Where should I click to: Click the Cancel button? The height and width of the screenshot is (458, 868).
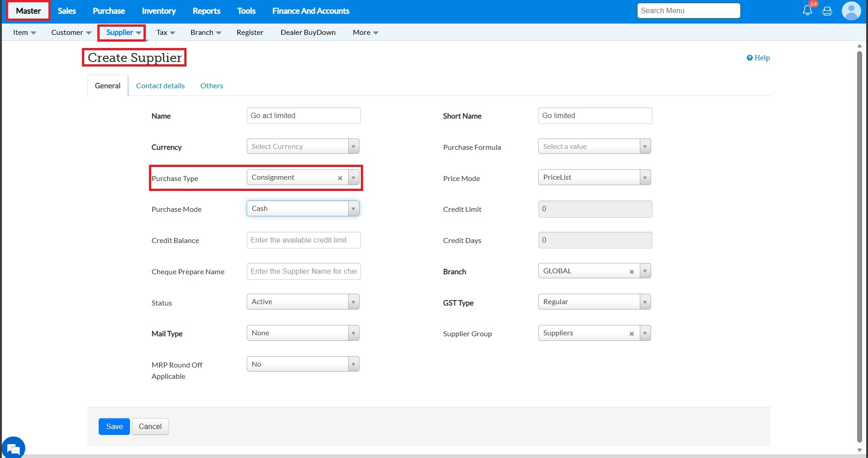(x=150, y=426)
